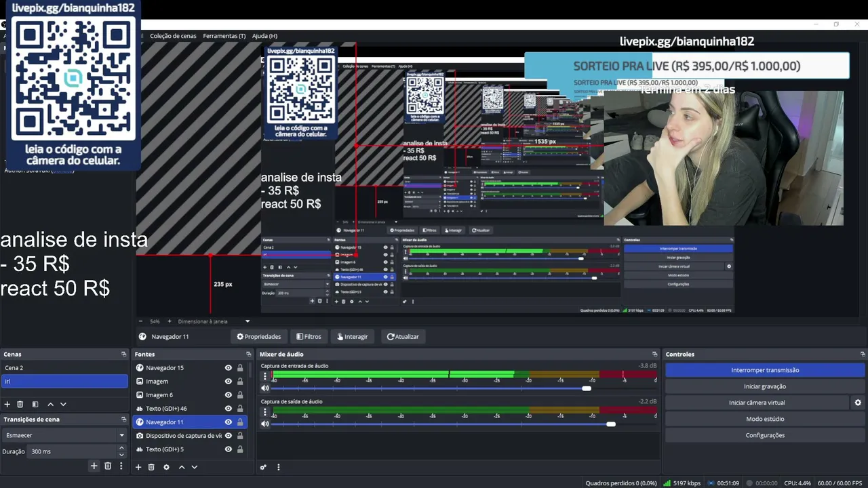Open source properties gear in the Fontes toolbar
Viewport: 868px width, 488px height.
166,467
